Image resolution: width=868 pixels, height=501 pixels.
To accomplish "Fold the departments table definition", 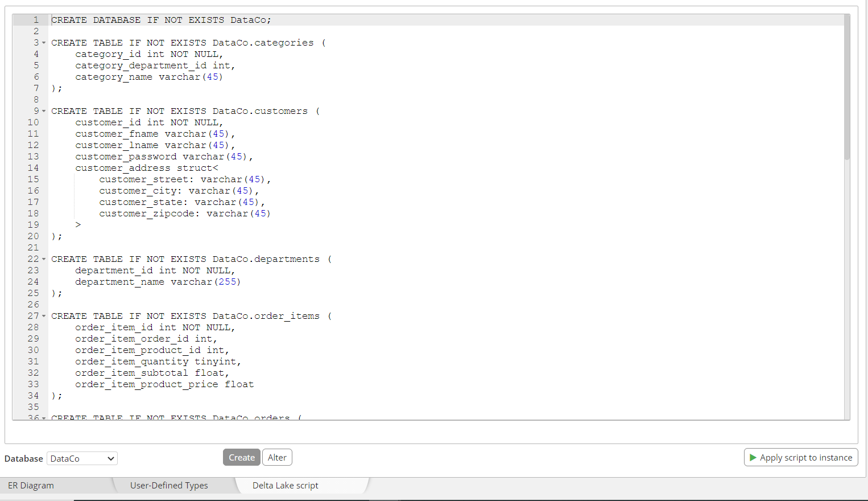I will (44, 260).
